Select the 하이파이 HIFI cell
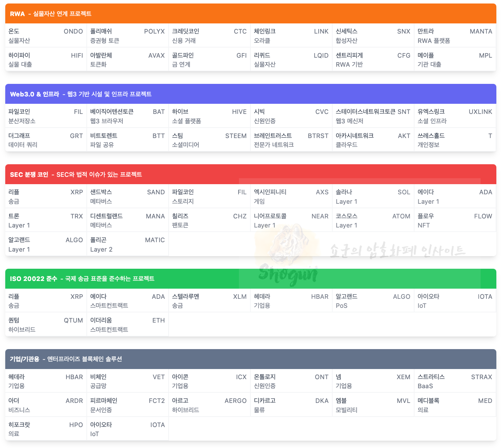503x448 pixels. point(46,59)
